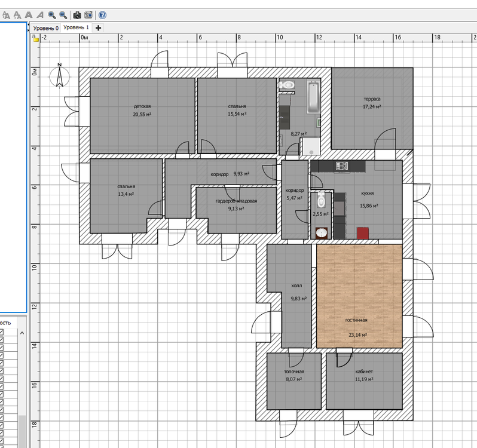Select the 8,27 м² bathroom area label

(298, 133)
